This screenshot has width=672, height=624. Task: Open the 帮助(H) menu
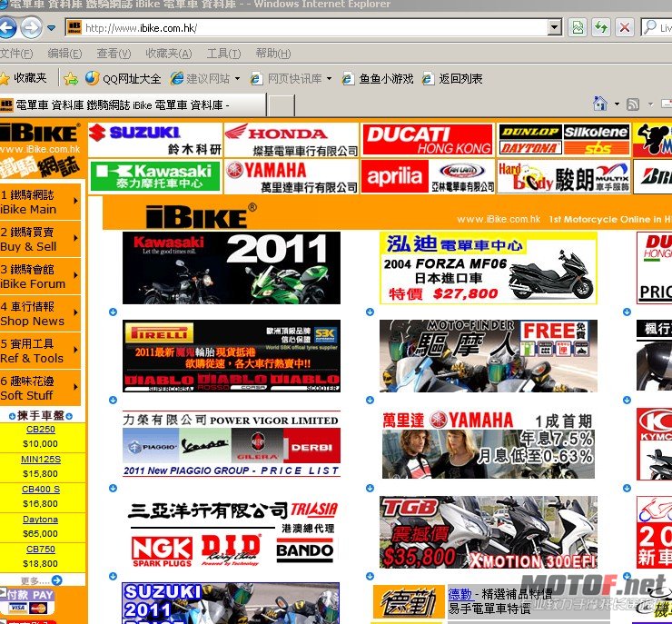[273, 54]
